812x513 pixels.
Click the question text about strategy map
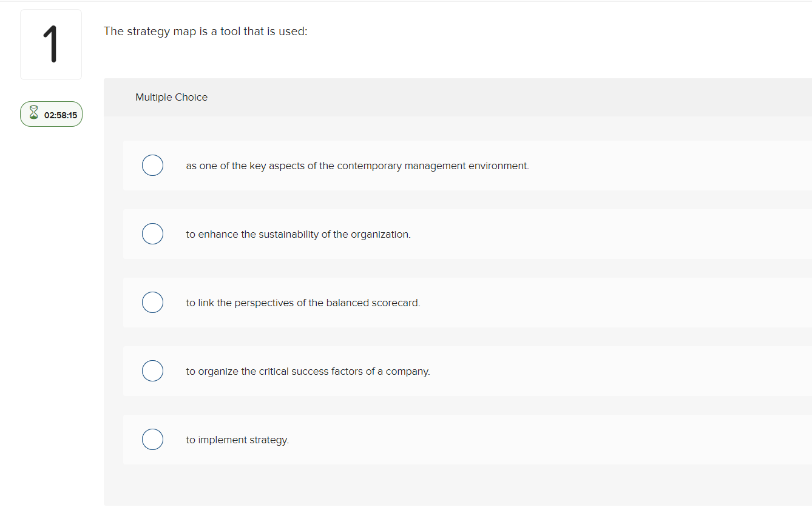coord(206,31)
